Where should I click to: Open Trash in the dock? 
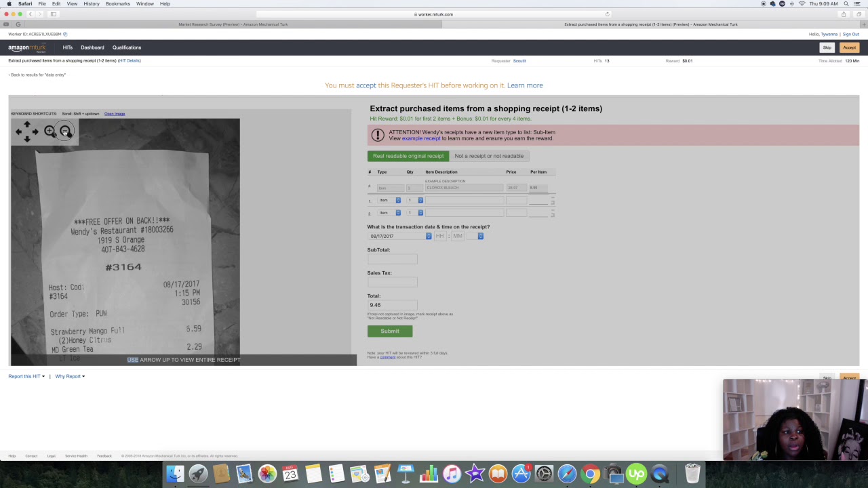(692, 474)
